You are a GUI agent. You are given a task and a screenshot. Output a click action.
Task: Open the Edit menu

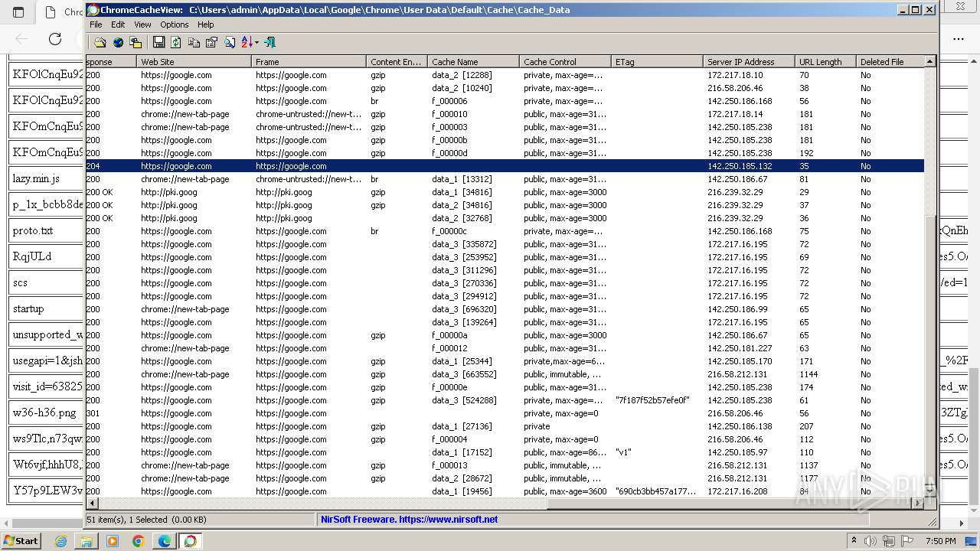[118, 24]
